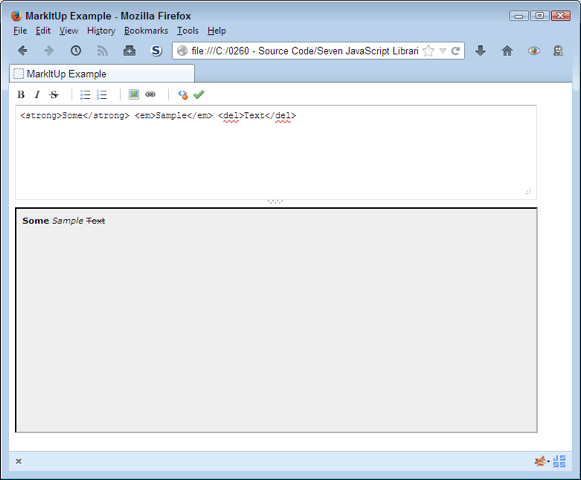Click the RSS feed icon
This screenshot has height=480, width=581.
pos(102,51)
